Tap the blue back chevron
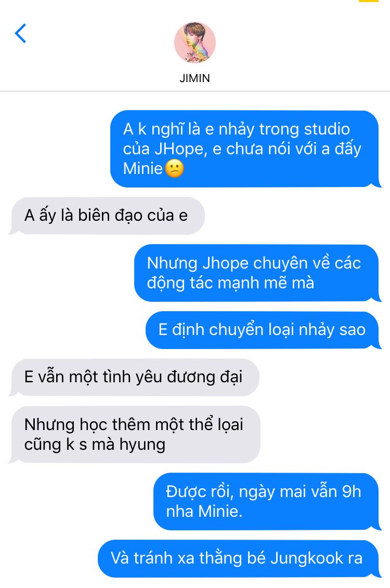 click(x=20, y=33)
